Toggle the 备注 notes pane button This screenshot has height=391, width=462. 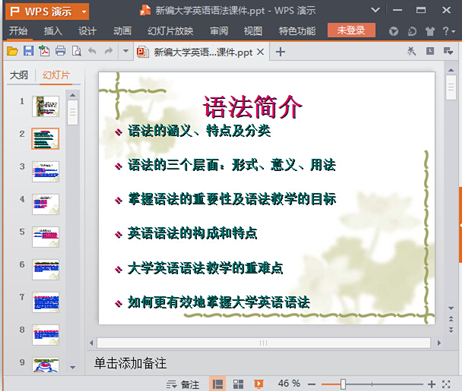183,384
